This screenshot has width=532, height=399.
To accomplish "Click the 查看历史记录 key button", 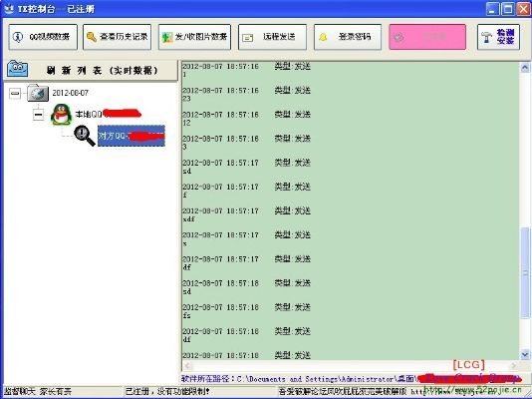I will [117, 37].
